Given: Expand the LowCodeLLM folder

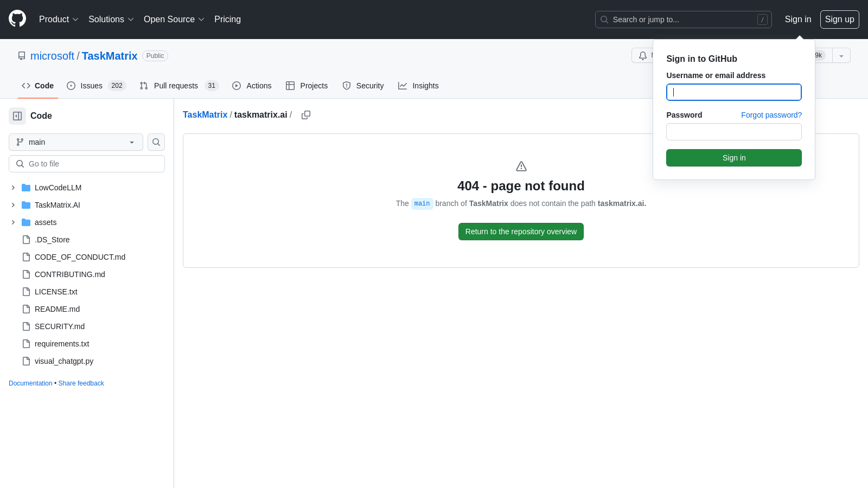Looking at the screenshot, I should pyautogui.click(x=13, y=188).
